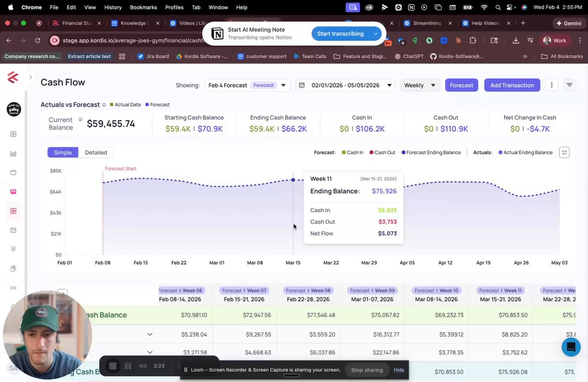Open the gray dashboard grid icon in sidebar
This screenshot has height=382, width=588.
[x=13, y=134]
